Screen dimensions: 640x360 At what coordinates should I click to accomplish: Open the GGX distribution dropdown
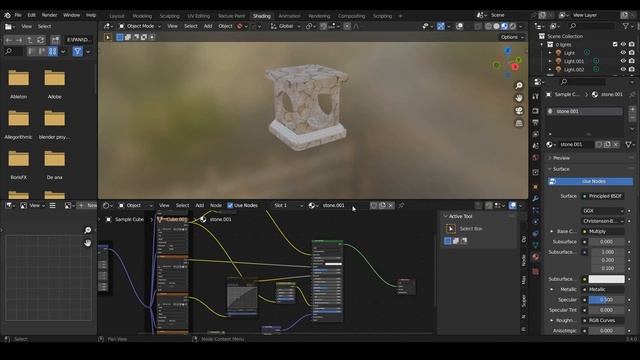[x=603, y=211]
